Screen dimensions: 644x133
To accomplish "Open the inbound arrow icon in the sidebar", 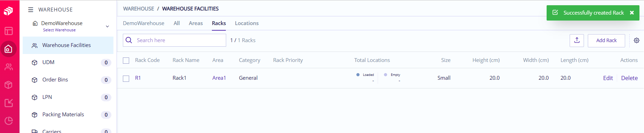I will point(9,103).
